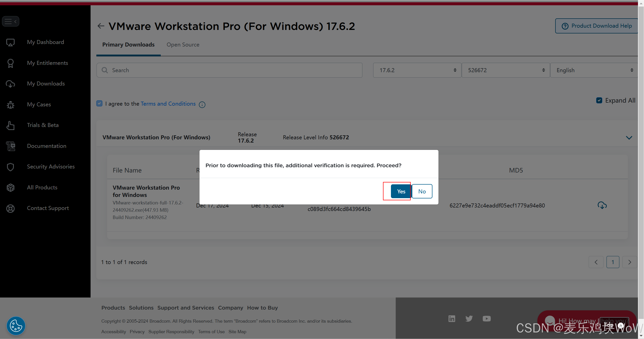Collapse the VMware Workstation Pro release chevron
Screen dimensions: 644x339
629,138
